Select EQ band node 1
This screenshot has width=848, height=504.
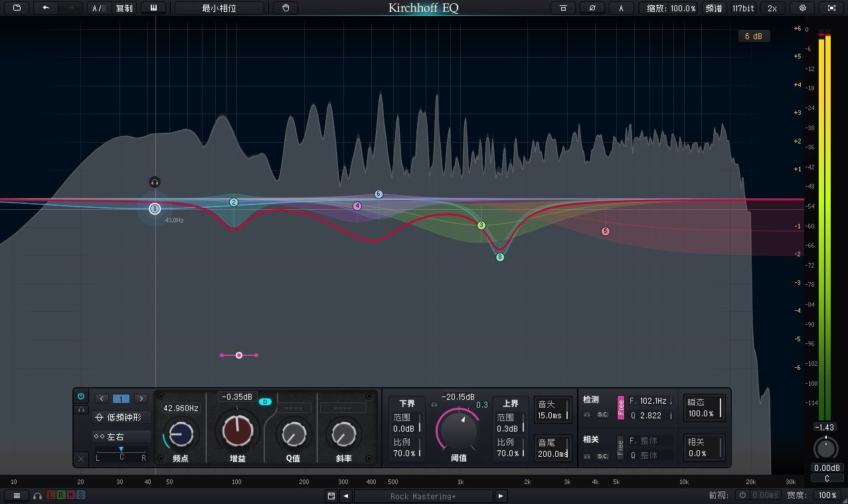[x=155, y=209]
